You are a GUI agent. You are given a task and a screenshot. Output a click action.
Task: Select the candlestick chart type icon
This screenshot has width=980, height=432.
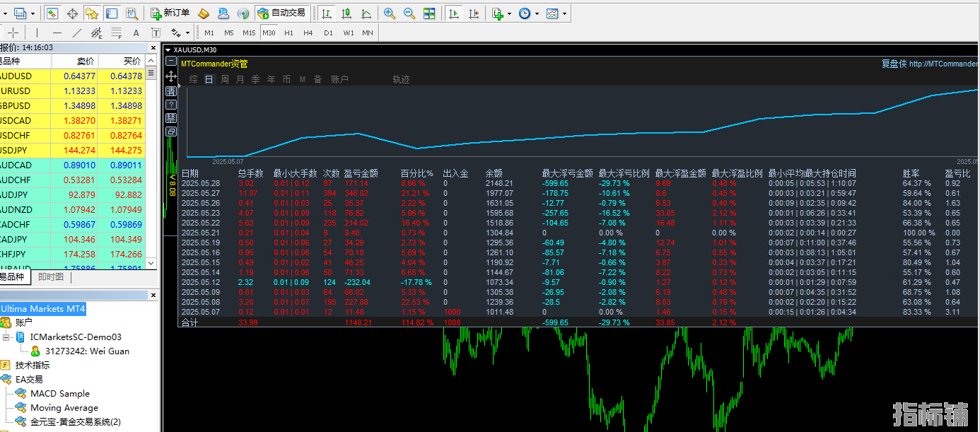pos(346,13)
